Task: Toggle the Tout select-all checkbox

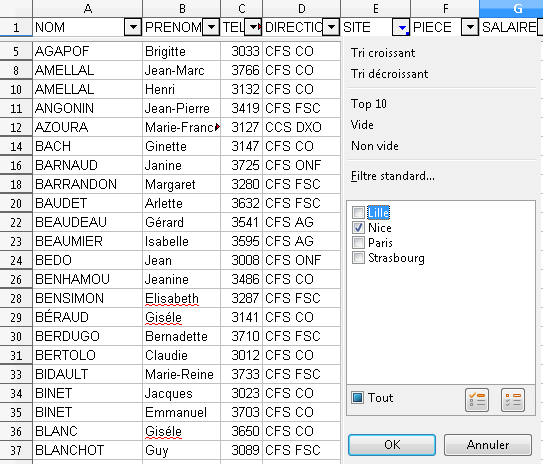Action: [358, 398]
